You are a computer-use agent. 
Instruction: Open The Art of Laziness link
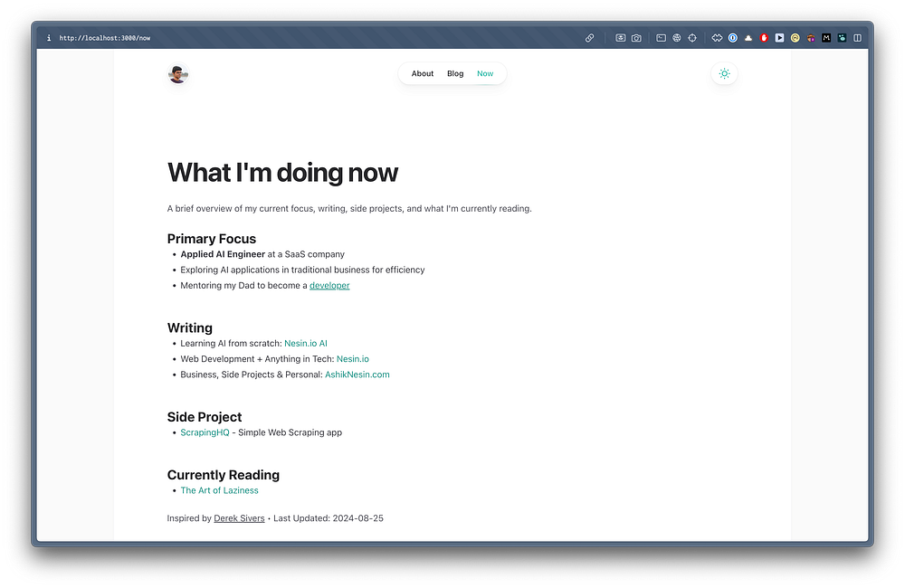(x=219, y=490)
